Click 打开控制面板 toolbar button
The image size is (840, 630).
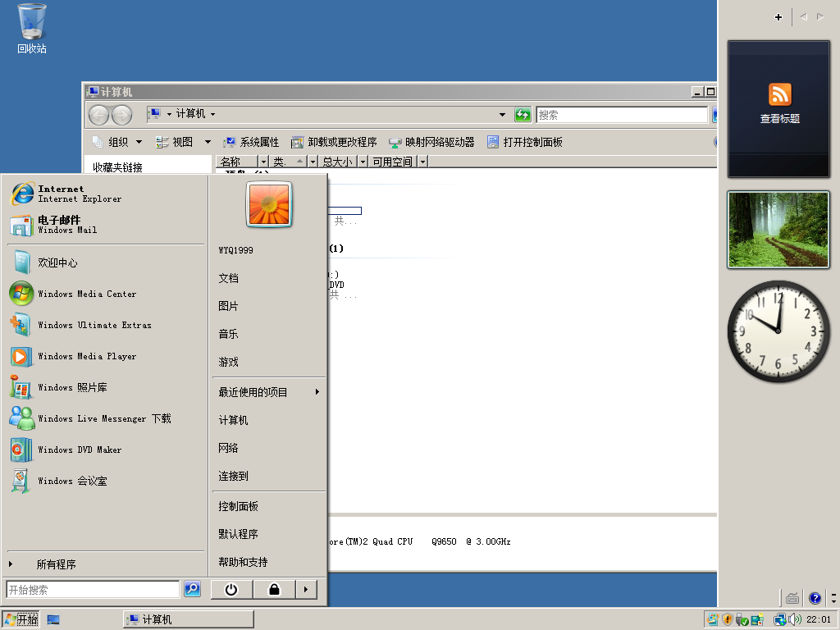point(524,142)
